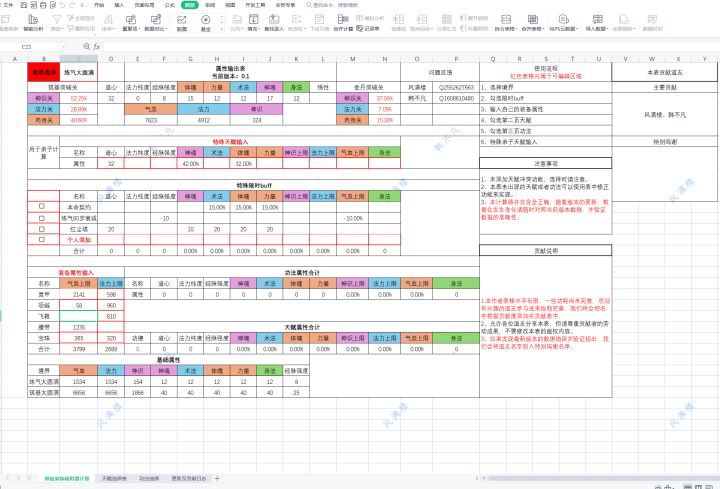Switch to the Formulas (公式) ribbon tab
The height and width of the screenshot is (489, 720).
pos(169,5)
